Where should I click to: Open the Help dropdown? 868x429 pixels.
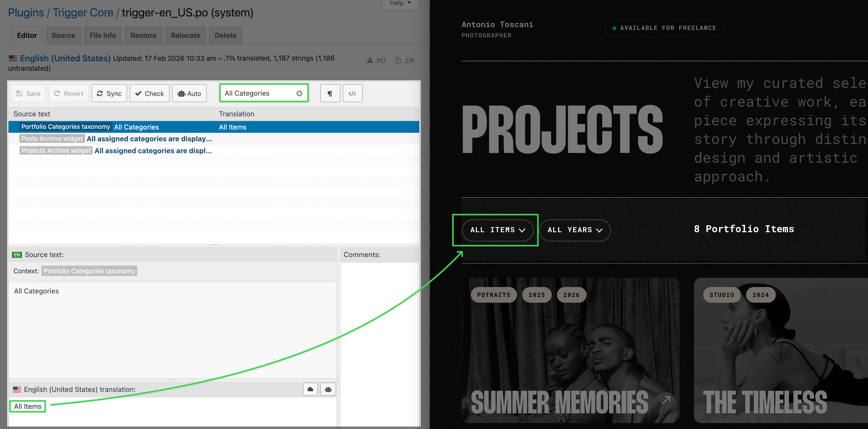coord(400,4)
